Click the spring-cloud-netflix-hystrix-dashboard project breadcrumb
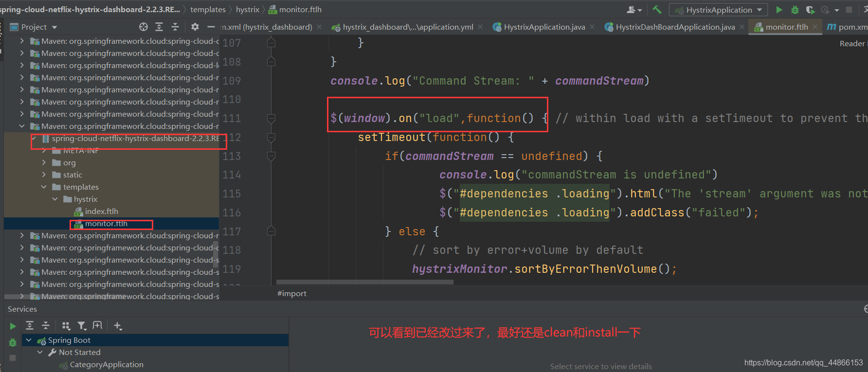Screen dimensions: 868x372 90,9
